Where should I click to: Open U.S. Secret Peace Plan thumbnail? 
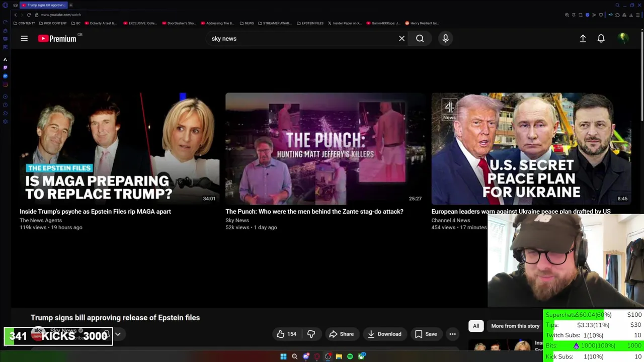tap(531, 148)
